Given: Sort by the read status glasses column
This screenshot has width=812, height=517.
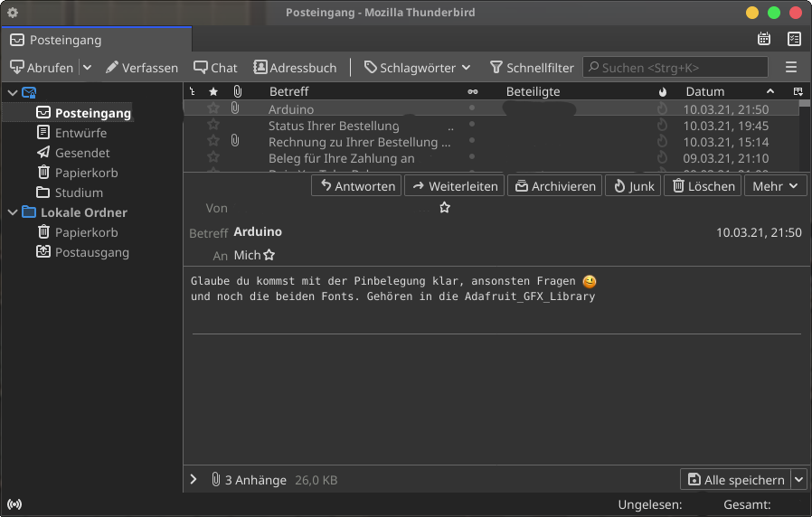Looking at the screenshot, I should [472, 91].
